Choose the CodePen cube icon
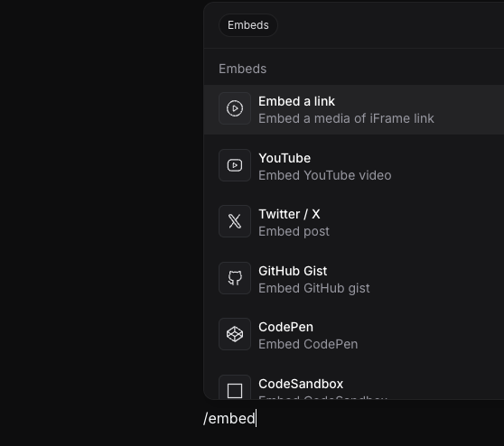 click(235, 334)
